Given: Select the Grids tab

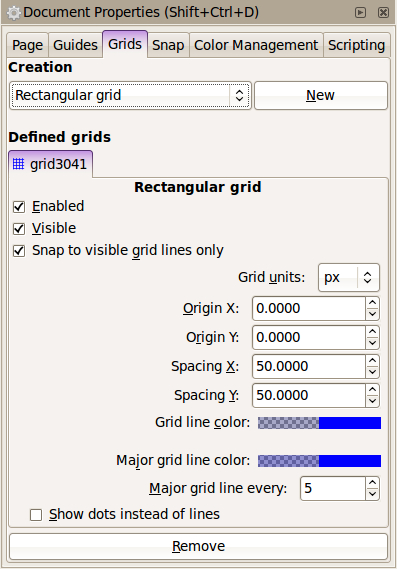Looking at the screenshot, I should 125,44.
